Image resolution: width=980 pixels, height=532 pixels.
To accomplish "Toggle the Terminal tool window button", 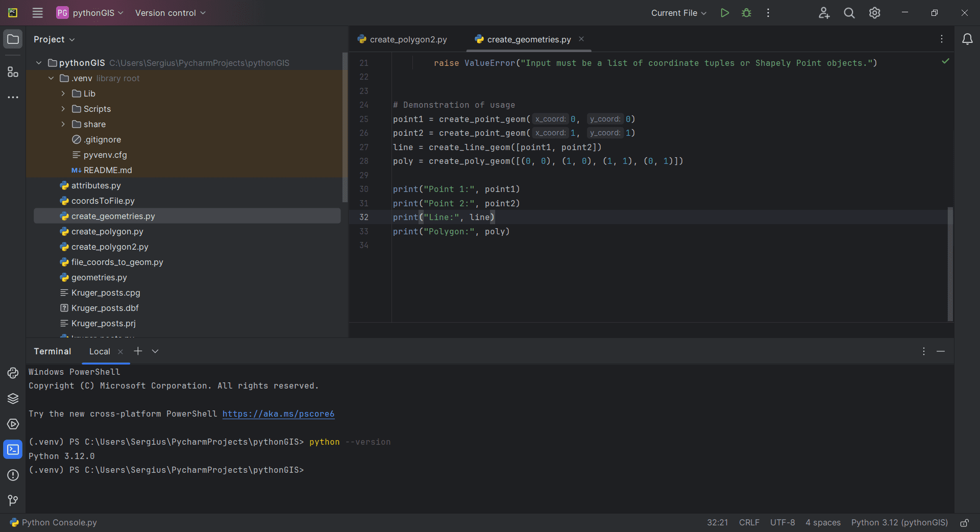I will tap(13, 450).
